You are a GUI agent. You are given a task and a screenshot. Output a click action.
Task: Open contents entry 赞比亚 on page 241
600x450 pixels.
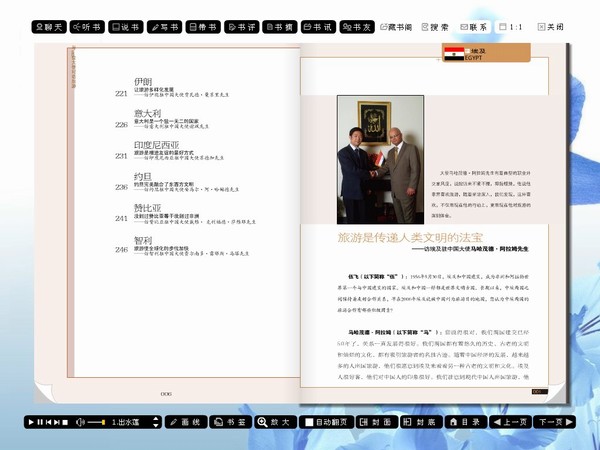click(186, 214)
